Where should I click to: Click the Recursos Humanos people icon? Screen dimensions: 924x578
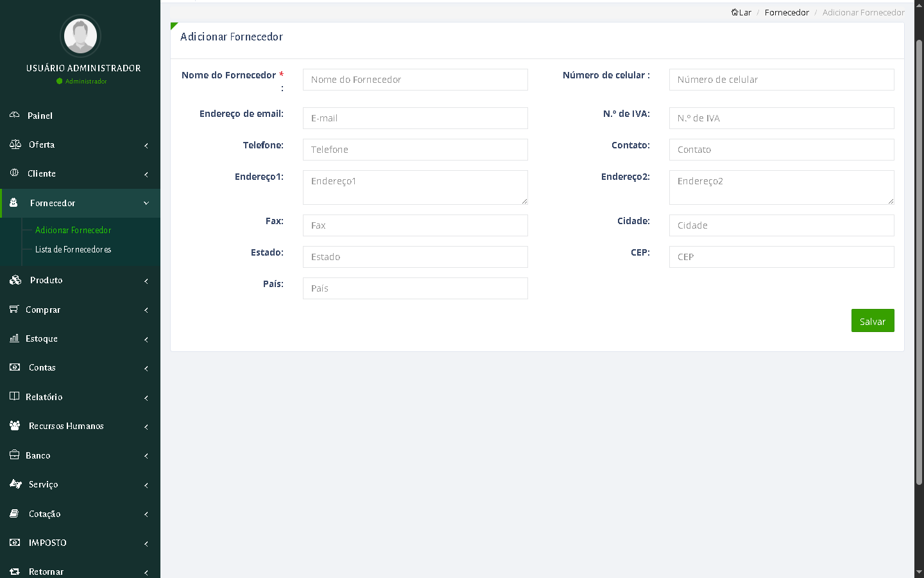pos(15,426)
